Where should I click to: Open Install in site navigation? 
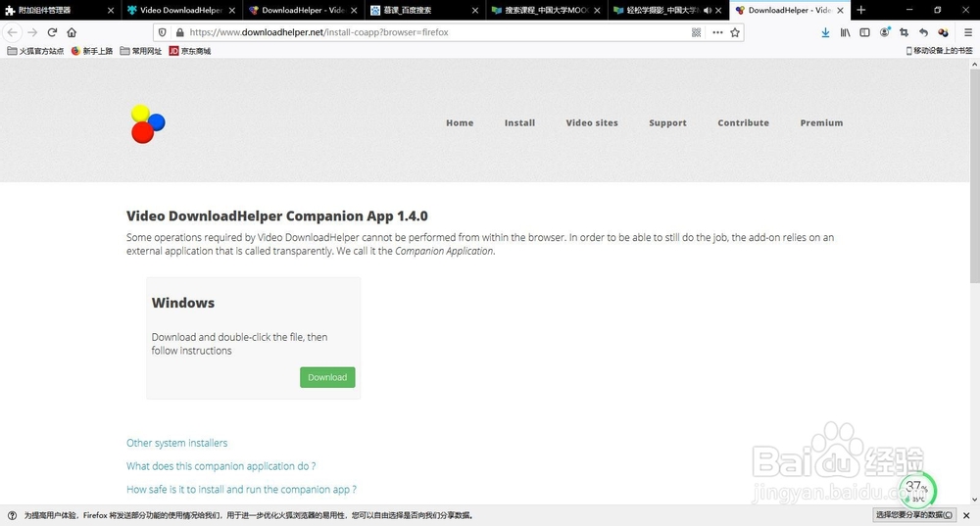(520, 123)
